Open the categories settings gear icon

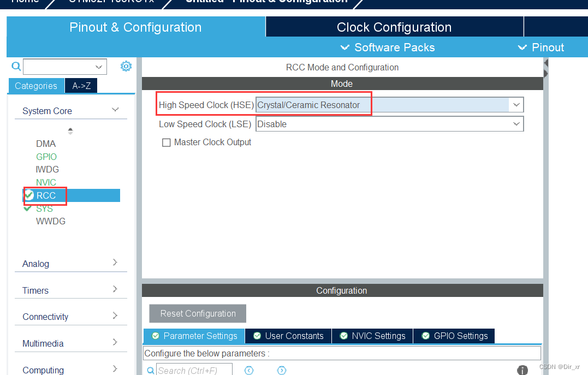(126, 67)
